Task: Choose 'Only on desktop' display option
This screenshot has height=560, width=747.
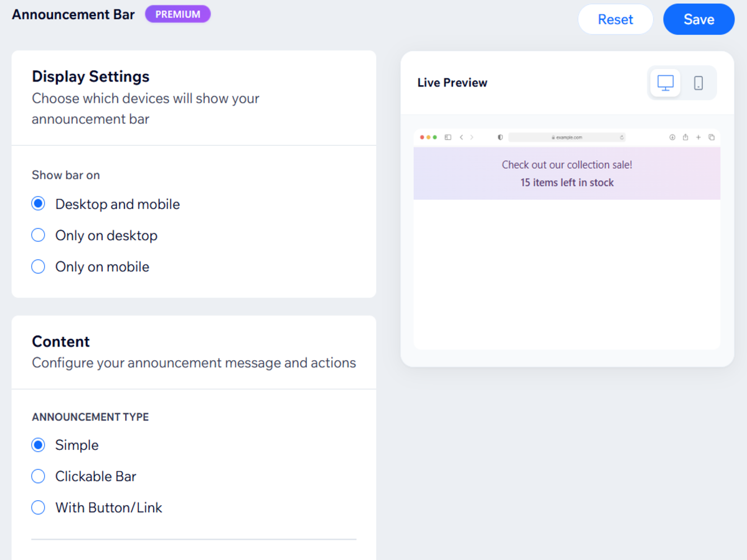Action: point(39,235)
